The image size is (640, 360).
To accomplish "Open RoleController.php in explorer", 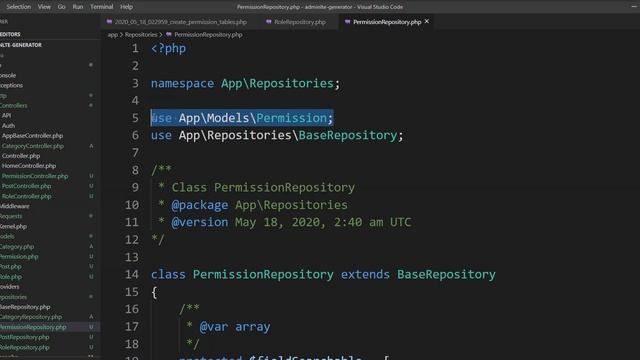I will [27, 196].
